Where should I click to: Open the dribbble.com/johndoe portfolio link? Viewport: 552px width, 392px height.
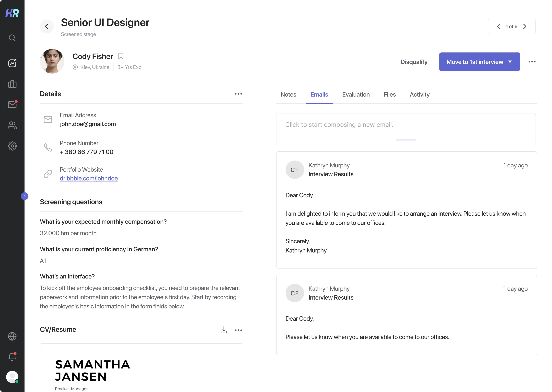click(x=89, y=178)
